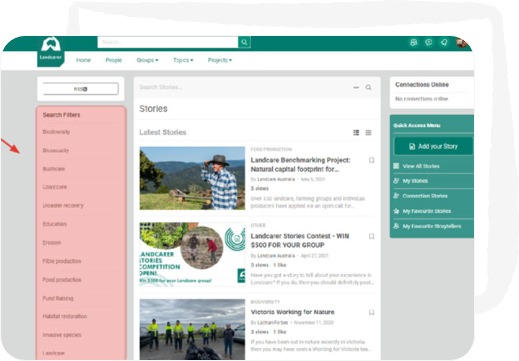Open the messages chat icon in header
The image size is (519, 361).
429,42
